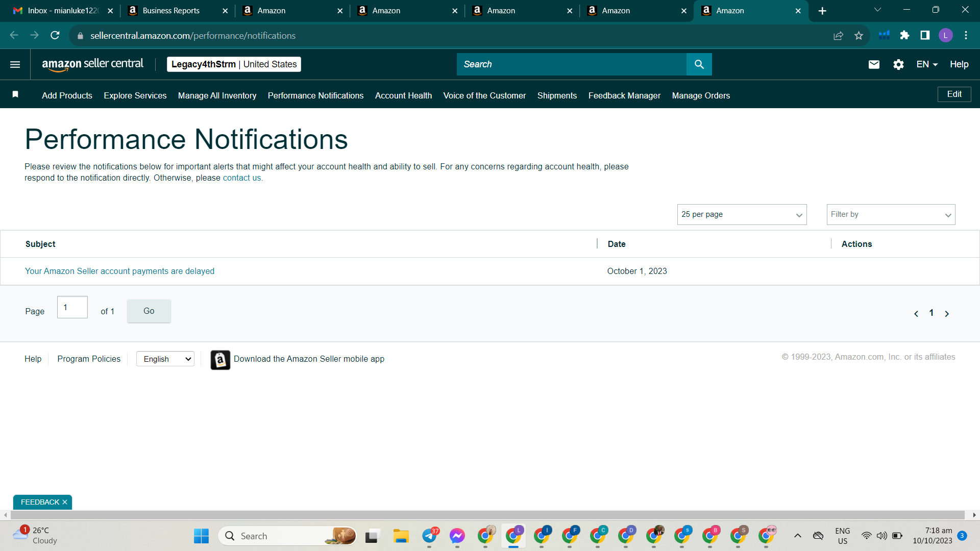This screenshot has width=980, height=551.
Task: Click the horizontal page scrollbar
Action: click(x=487, y=515)
